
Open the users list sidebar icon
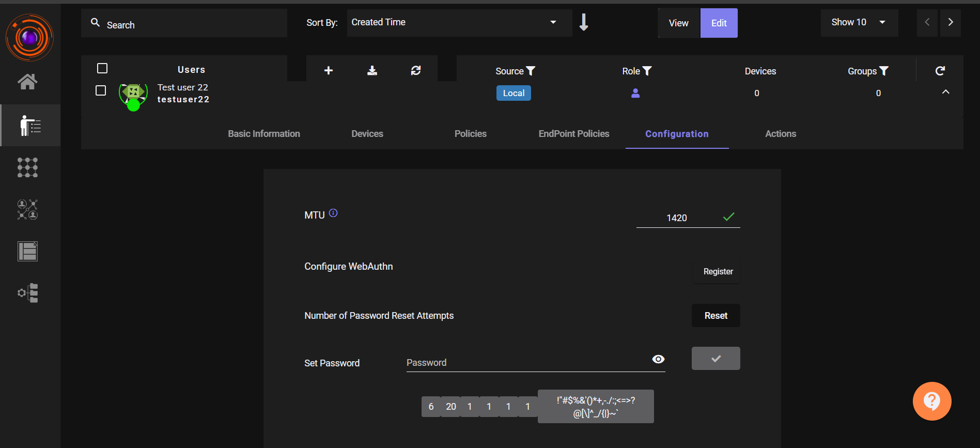tap(30, 126)
